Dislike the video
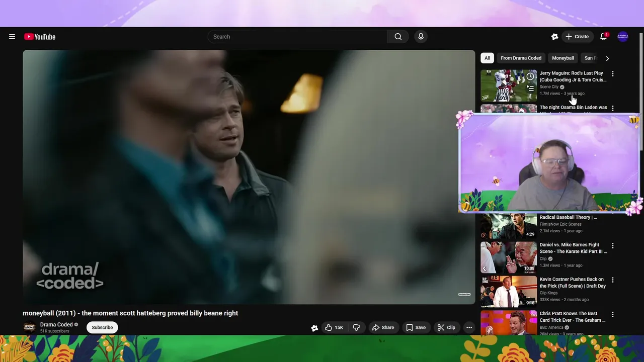The height and width of the screenshot is (362, 644). coord(356,328)
